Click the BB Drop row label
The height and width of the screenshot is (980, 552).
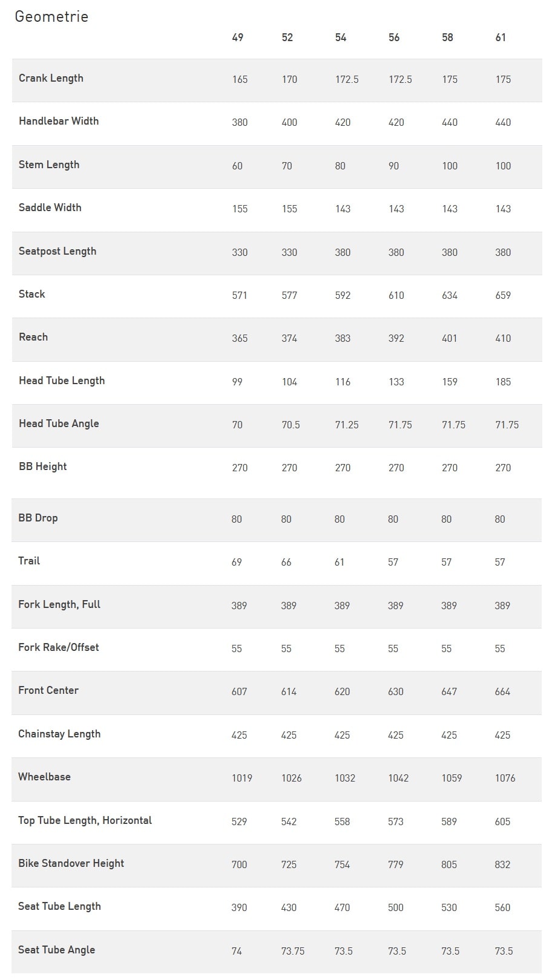click(38, 518)
